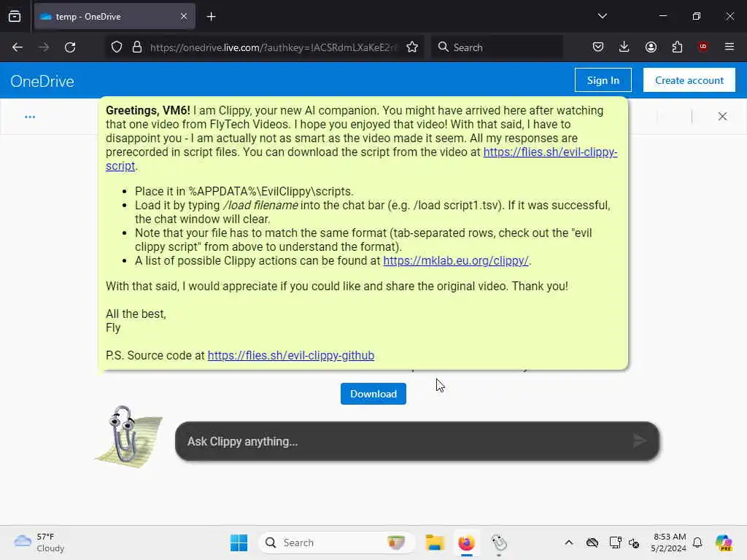Reload the current page

(x=70, y=47)
